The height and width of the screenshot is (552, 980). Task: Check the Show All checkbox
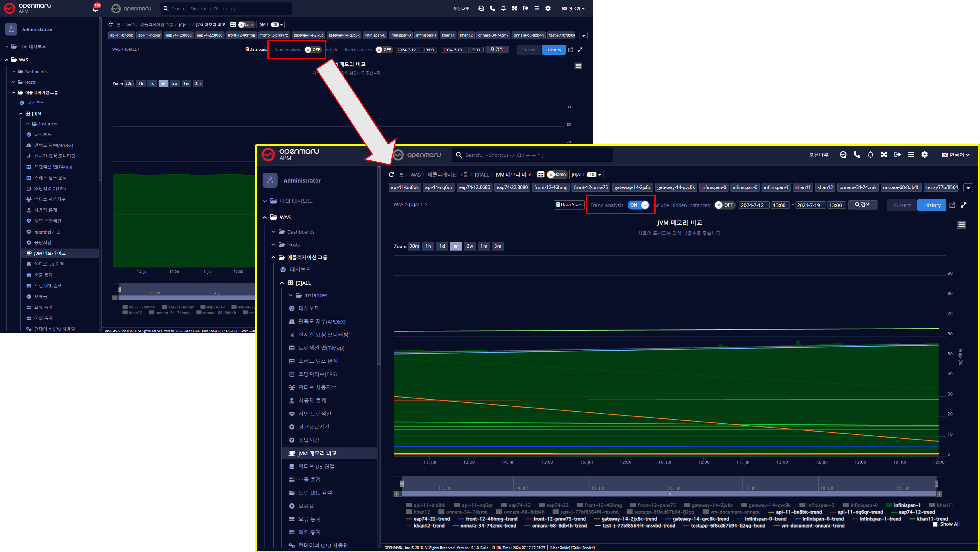click(935, 524)
